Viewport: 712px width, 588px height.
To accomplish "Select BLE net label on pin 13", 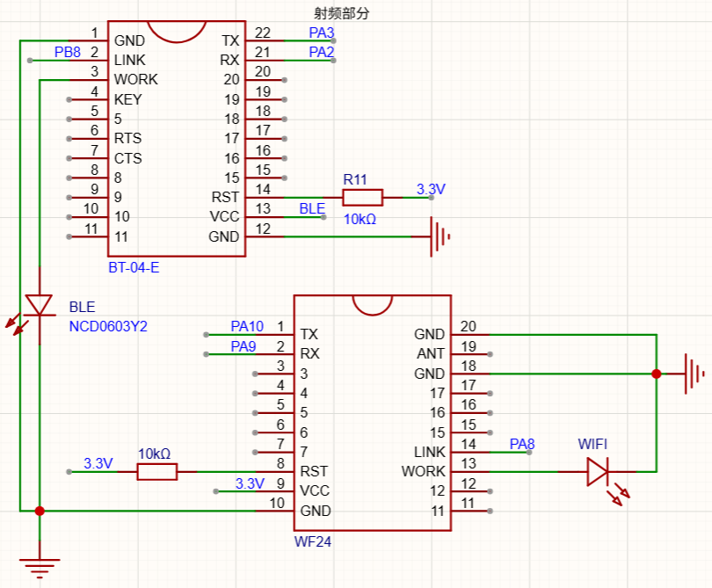I will click(x=312, y=208).
